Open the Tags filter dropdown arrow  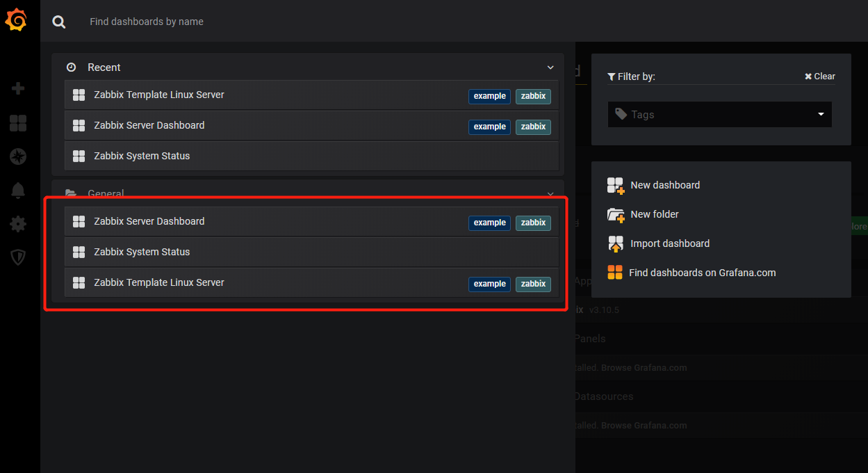(x=821, y=114)
